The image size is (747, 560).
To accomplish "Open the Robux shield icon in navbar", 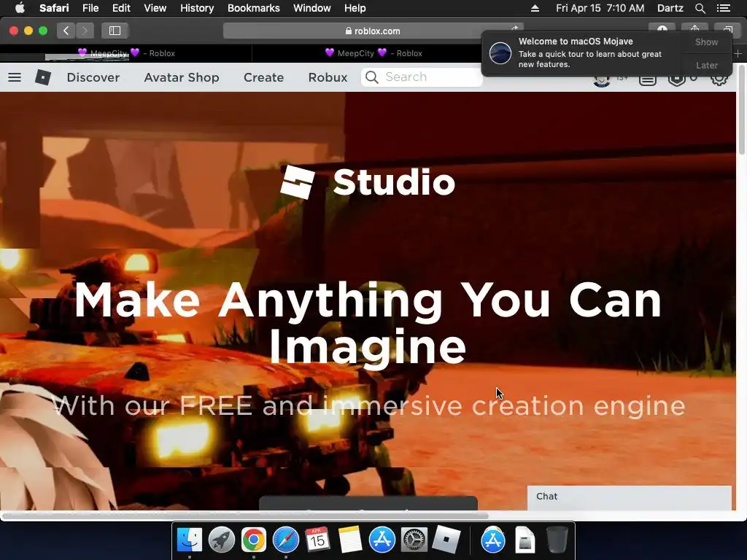I will coord(676,80).
